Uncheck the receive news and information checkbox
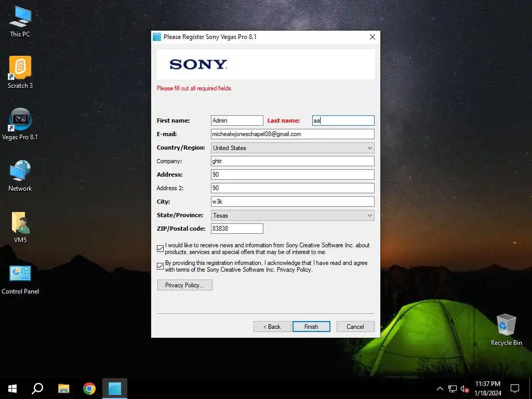The height and width of the screenshot is (399, 532). (160, 249)
